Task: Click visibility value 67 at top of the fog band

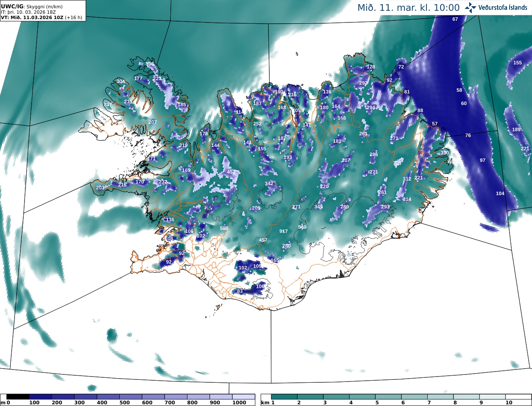Action: point(455,19)
